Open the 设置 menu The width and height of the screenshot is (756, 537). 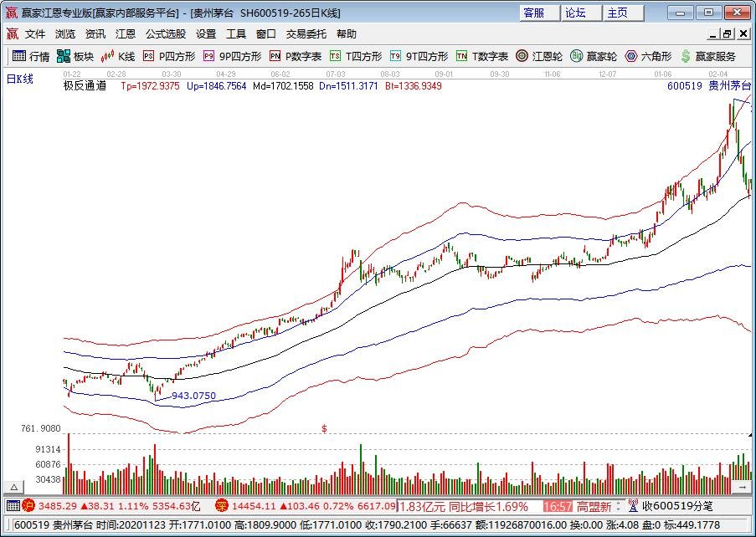tap(206, 33)
